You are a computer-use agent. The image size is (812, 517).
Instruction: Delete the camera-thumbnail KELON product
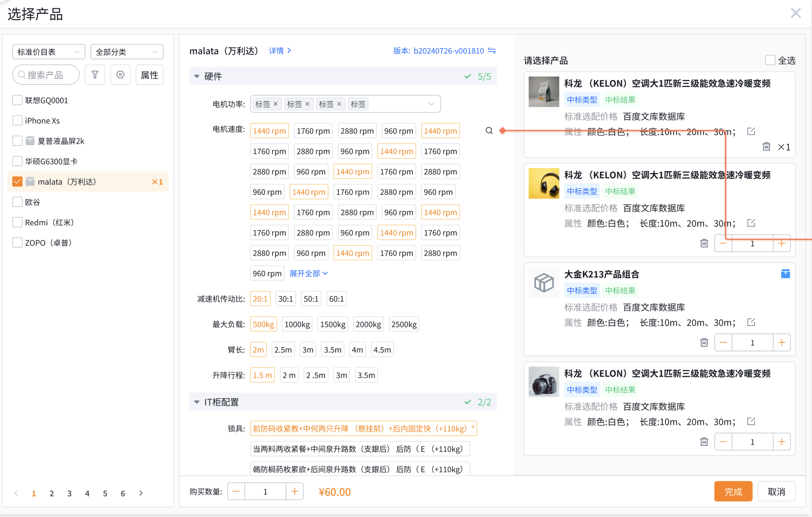coord(704,442)
